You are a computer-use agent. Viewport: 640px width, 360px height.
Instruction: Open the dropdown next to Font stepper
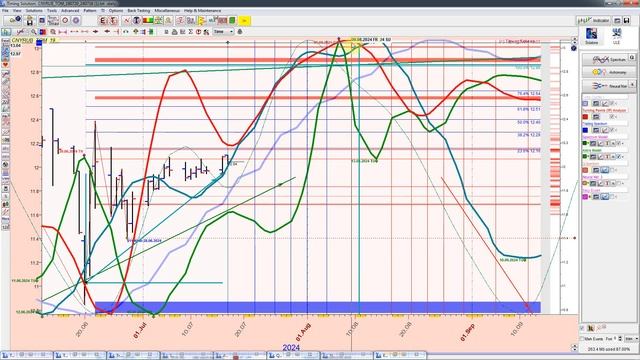632,339
